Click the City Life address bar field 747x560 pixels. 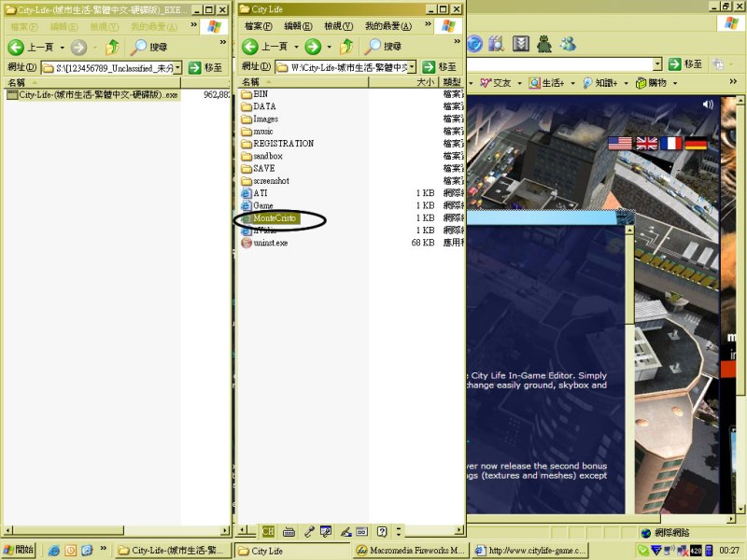(345, 67)
